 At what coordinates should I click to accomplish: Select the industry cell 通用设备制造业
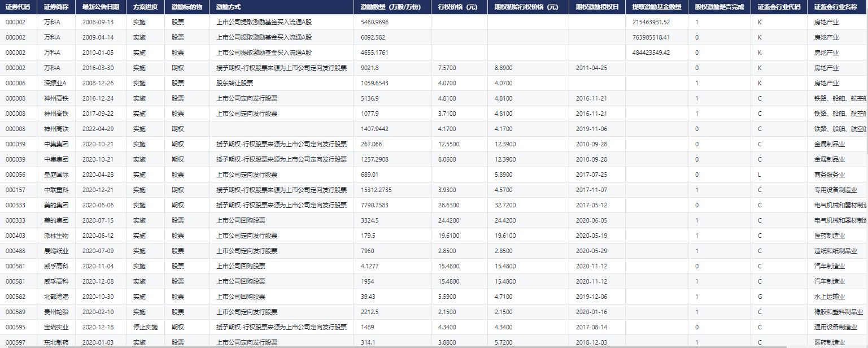click(836, 327)
